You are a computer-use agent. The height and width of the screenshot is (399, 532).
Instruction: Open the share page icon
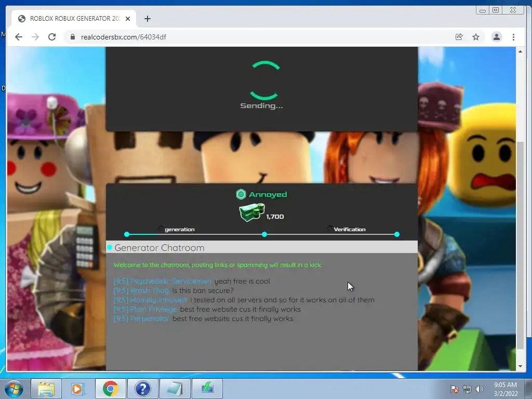click(459, 37)
